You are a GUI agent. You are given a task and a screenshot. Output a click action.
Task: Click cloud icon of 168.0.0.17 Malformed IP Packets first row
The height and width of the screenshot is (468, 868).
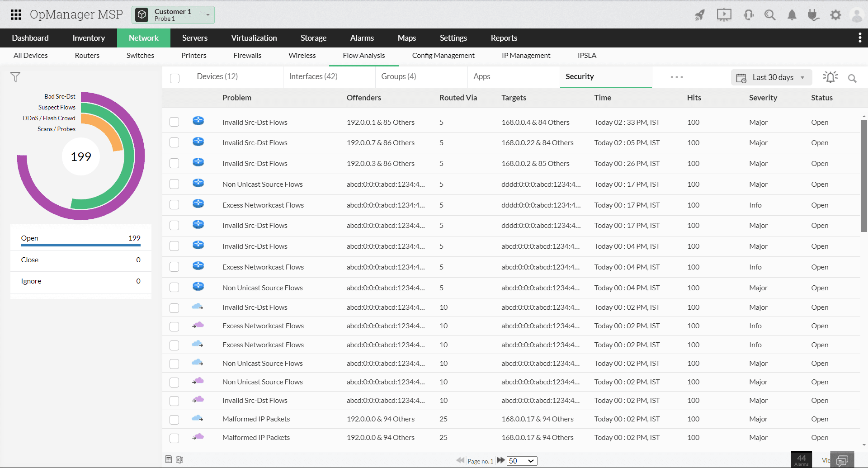tap(198, 418)
